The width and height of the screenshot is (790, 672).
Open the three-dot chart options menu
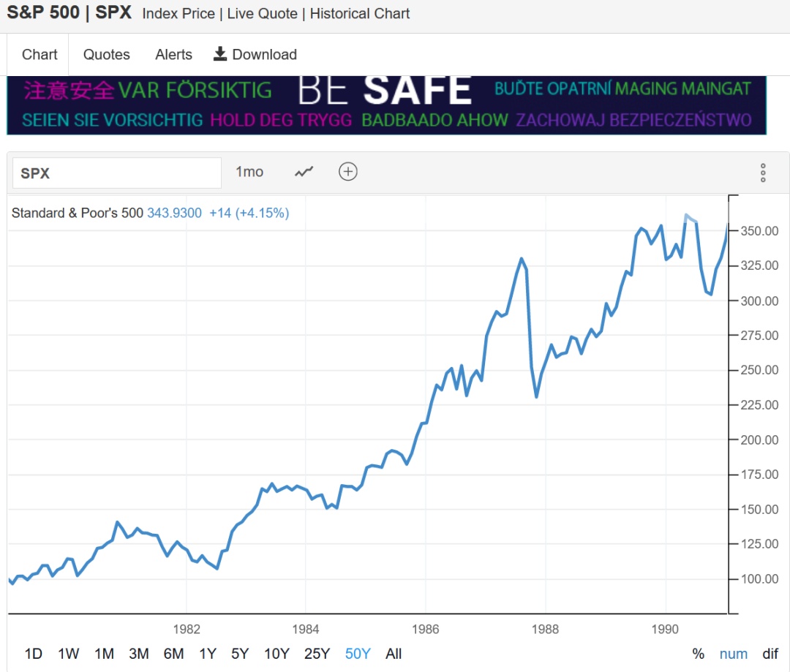click(x=763, y=173)
